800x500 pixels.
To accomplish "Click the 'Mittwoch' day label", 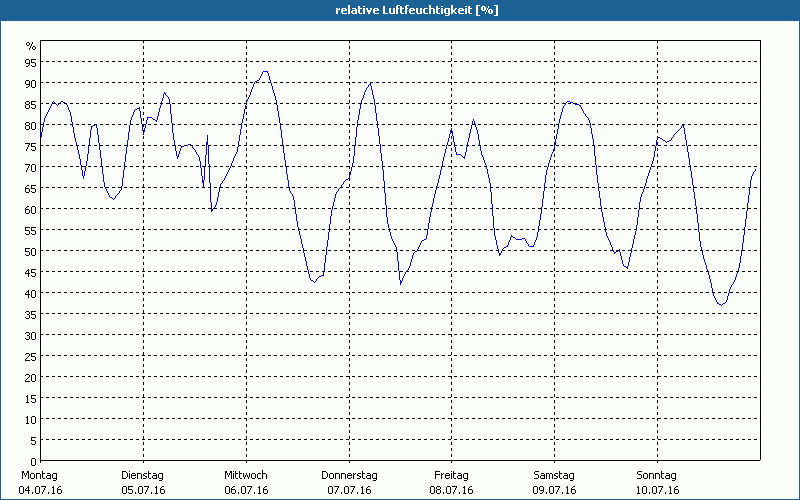I will 246,475.
